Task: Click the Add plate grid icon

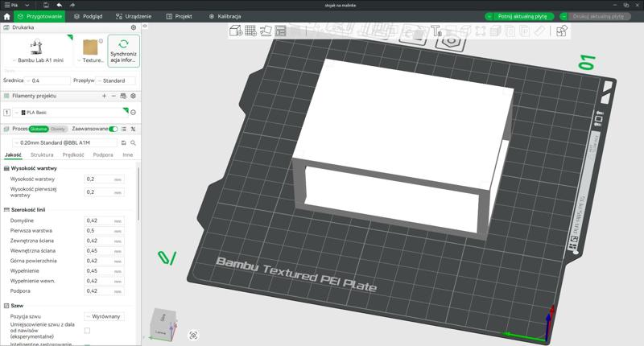Action: point(250,31)
